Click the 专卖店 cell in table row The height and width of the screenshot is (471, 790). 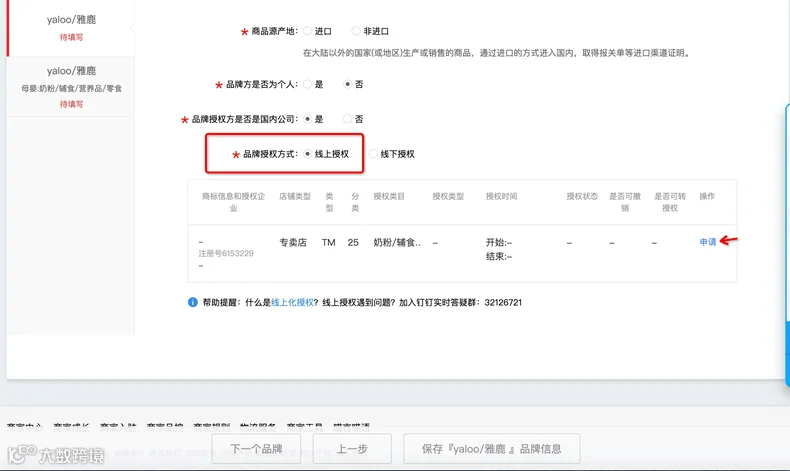[x=293, y=242]
